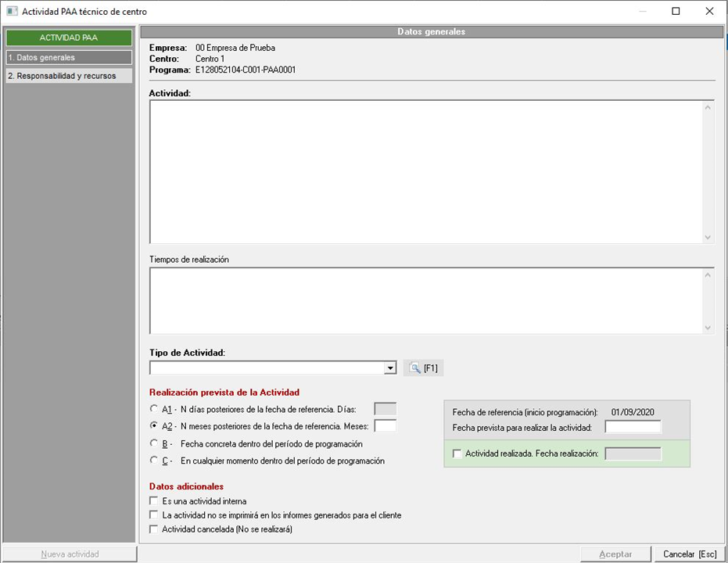728x563 pixels.
Task: Click the Meses number input field
Action: click(386, 426)
